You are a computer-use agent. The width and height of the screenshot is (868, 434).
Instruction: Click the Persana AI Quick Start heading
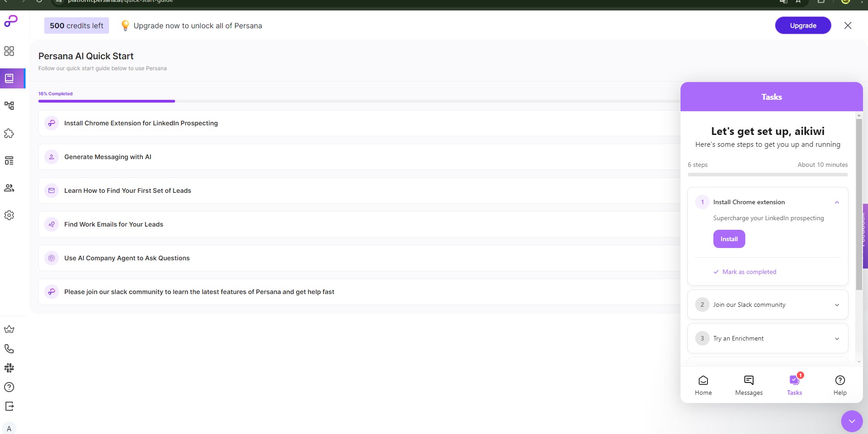(86, 56)
